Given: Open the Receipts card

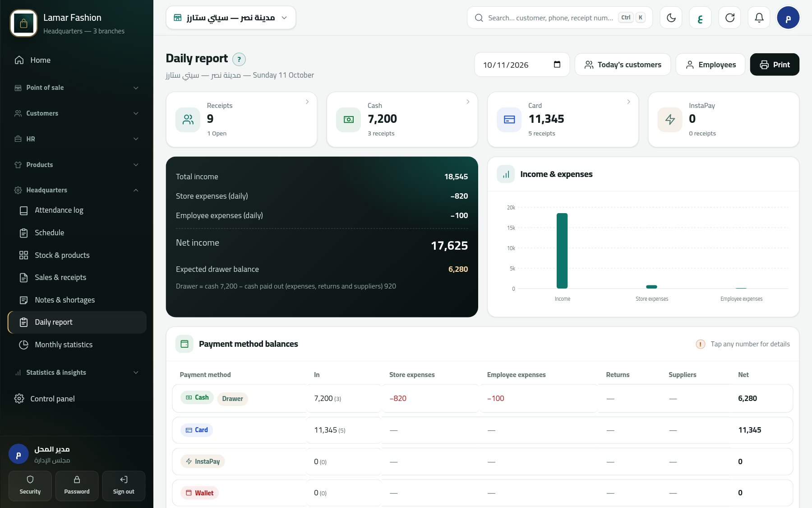Looking at the screenshot, I should (241, 120).
